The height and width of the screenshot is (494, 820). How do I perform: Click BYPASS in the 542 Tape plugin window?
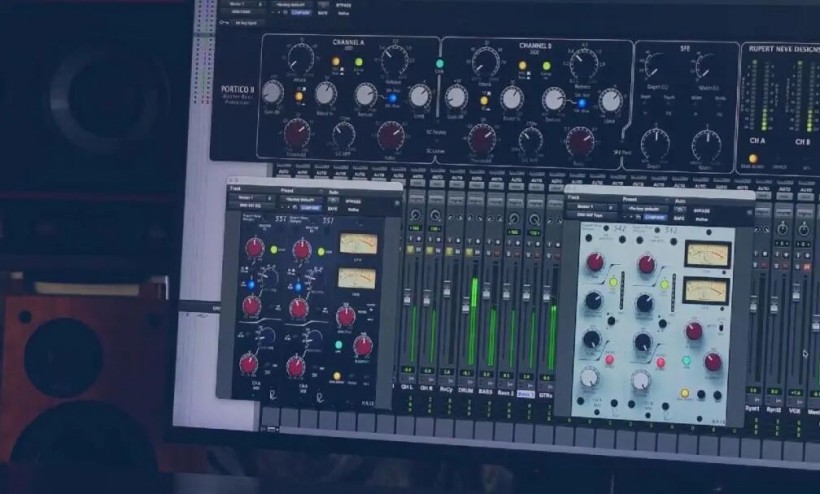coord(701,211)
